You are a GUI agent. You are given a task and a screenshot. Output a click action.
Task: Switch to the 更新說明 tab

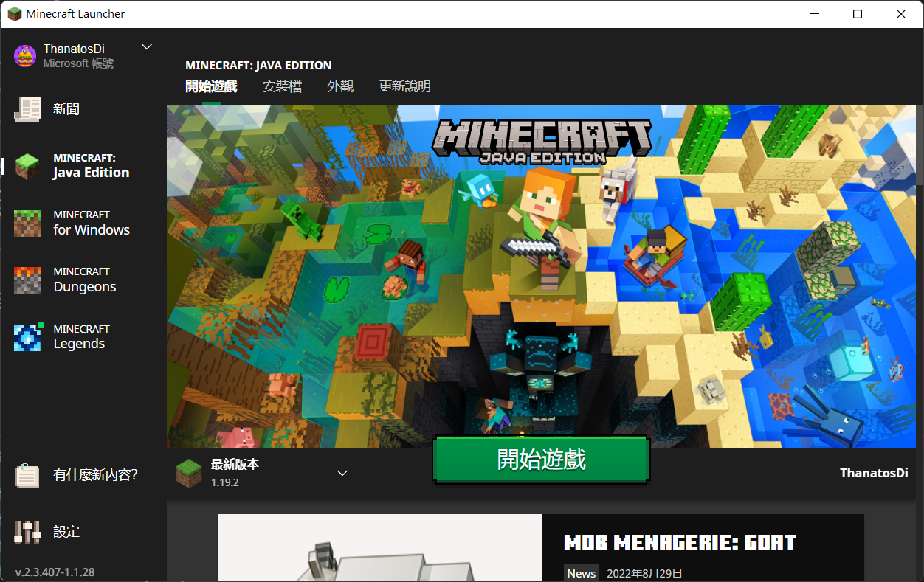coord(404,86)
